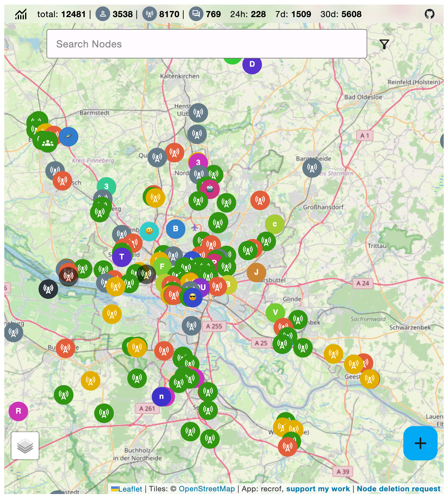Toggle the router nodes 8170 filter
This screenshot has height=498, width=448.
[149, 14]
